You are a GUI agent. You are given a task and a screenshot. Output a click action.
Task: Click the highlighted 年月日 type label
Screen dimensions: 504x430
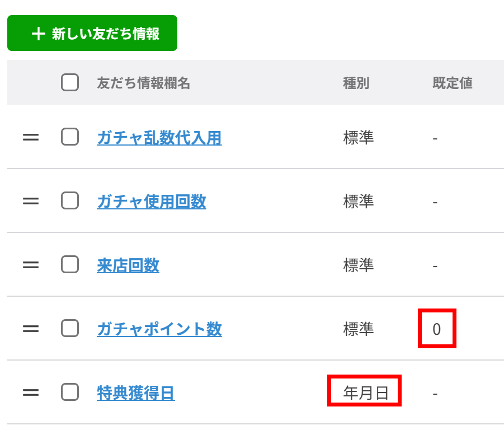point(364,392)
